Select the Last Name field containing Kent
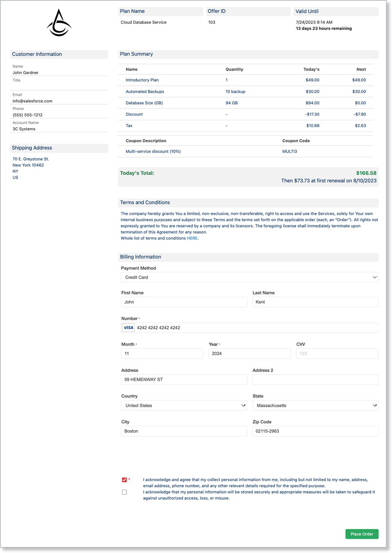The height and width of the screenshot is (553, 392). [315, 302]
